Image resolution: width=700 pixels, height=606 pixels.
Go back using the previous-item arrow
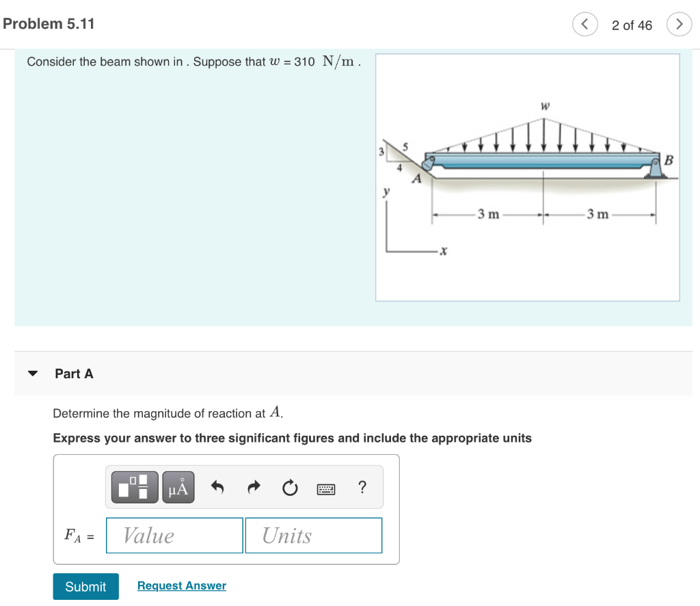click(x=584, y=25)
